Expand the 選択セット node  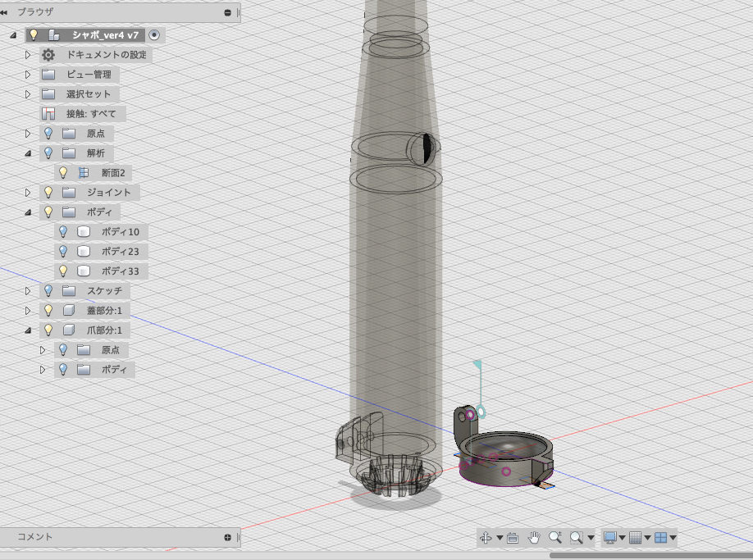(x=28, y=94)
